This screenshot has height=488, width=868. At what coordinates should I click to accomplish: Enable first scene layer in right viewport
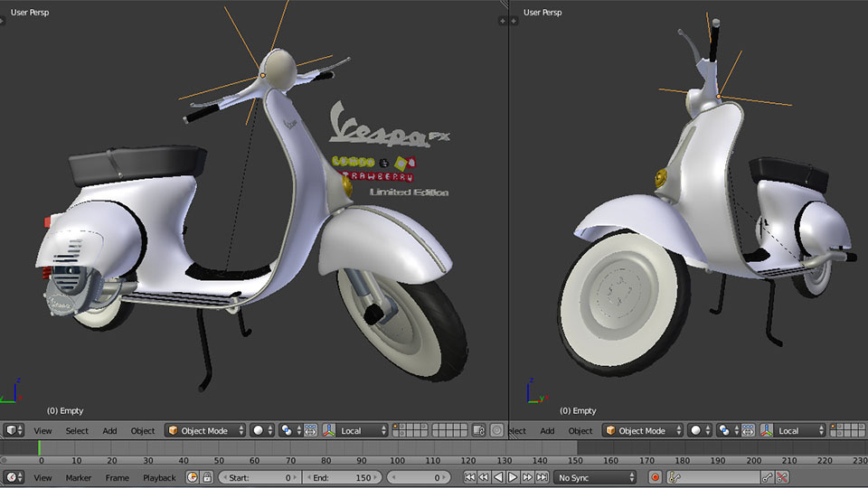pyautogui.click(x=833, y=427)
